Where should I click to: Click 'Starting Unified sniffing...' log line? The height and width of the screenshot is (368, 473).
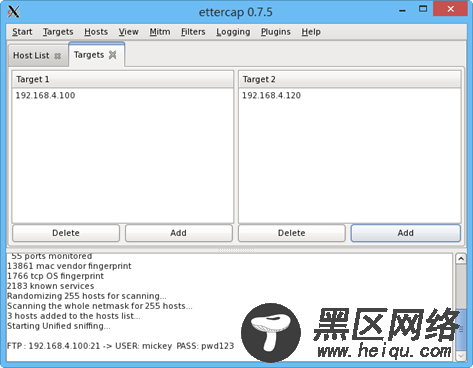(x=59, y=326)
